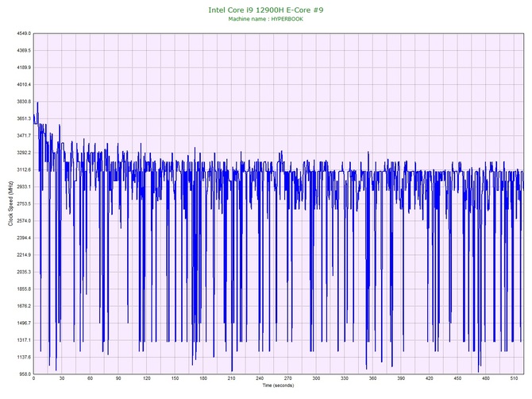Viewport: 532px width, 399px height.
Task: Click the 0 seconds x-axis tick label
Action: [x=33, y=378]
